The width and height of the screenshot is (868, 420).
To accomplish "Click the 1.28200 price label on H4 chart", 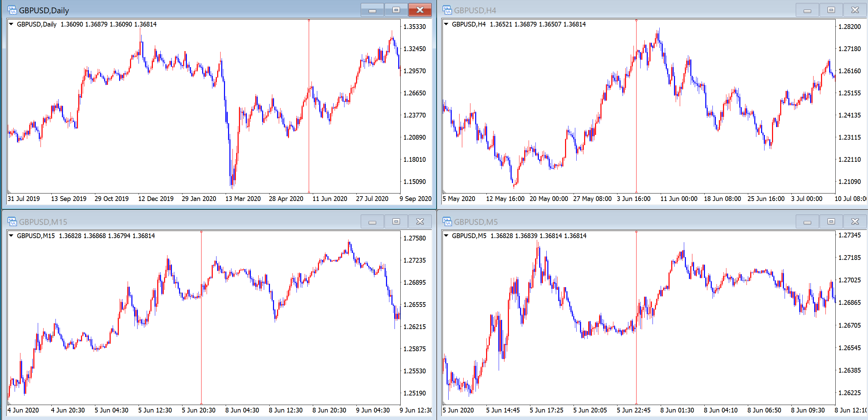I will (x=850, y=27).
